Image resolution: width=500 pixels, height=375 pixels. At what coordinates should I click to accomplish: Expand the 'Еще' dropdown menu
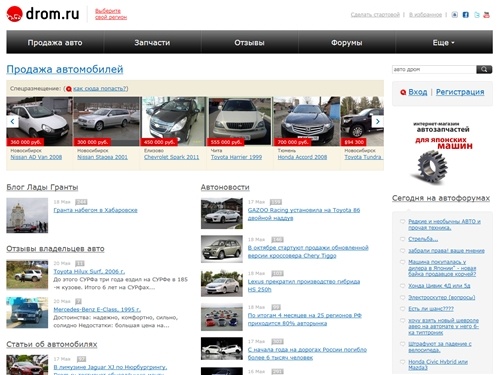point(443,43)
